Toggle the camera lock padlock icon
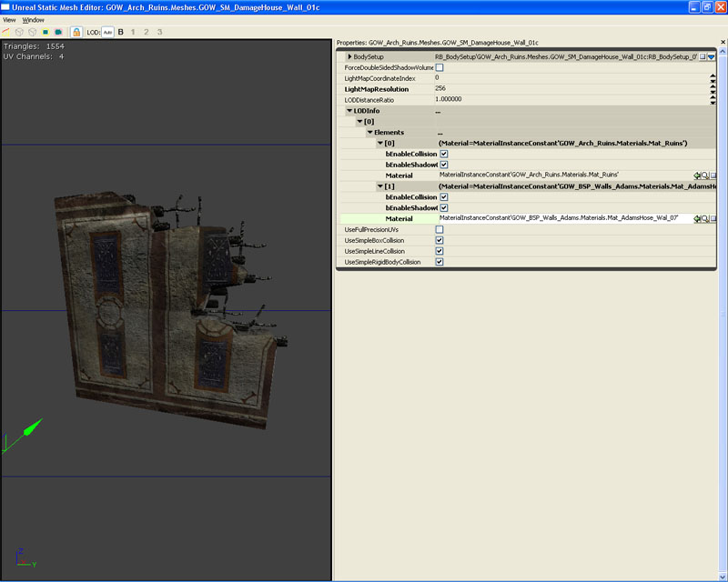This screenshot has height=582, width=728. click(76, 32)
